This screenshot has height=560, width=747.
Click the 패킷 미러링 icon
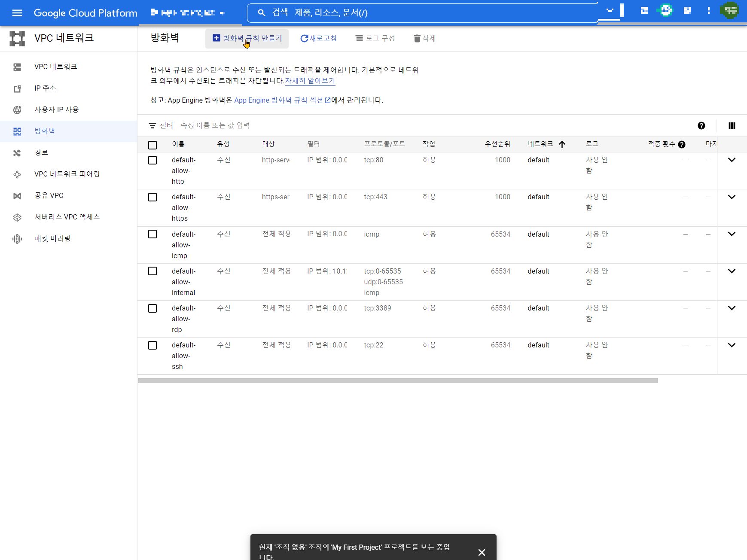tap(17, 239)
